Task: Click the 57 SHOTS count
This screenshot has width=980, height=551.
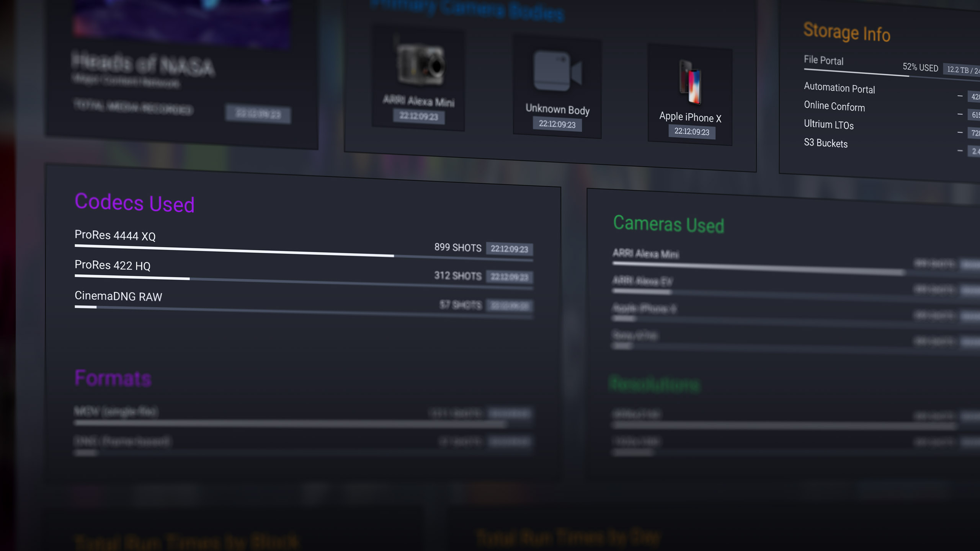Action: pos(460,305)
